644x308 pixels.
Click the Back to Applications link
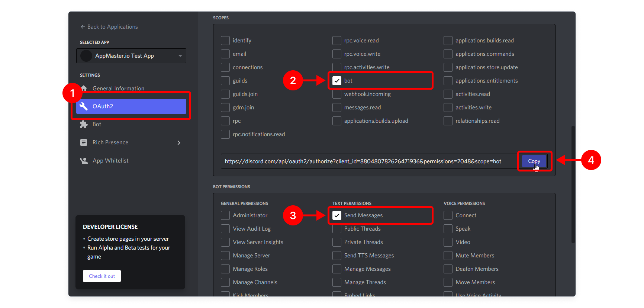(x=109, y=27)
